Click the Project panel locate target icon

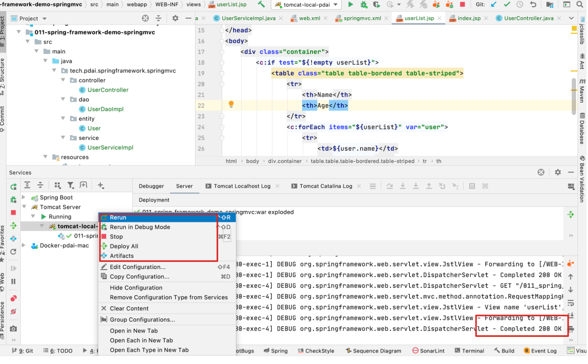coord(145,18)
